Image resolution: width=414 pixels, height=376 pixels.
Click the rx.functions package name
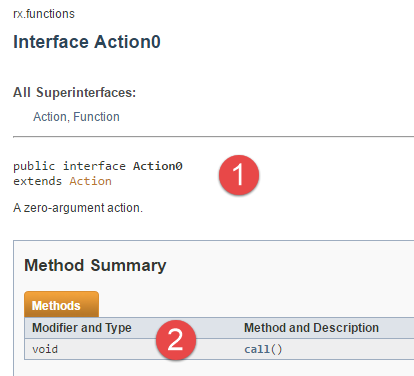(44, 14)
